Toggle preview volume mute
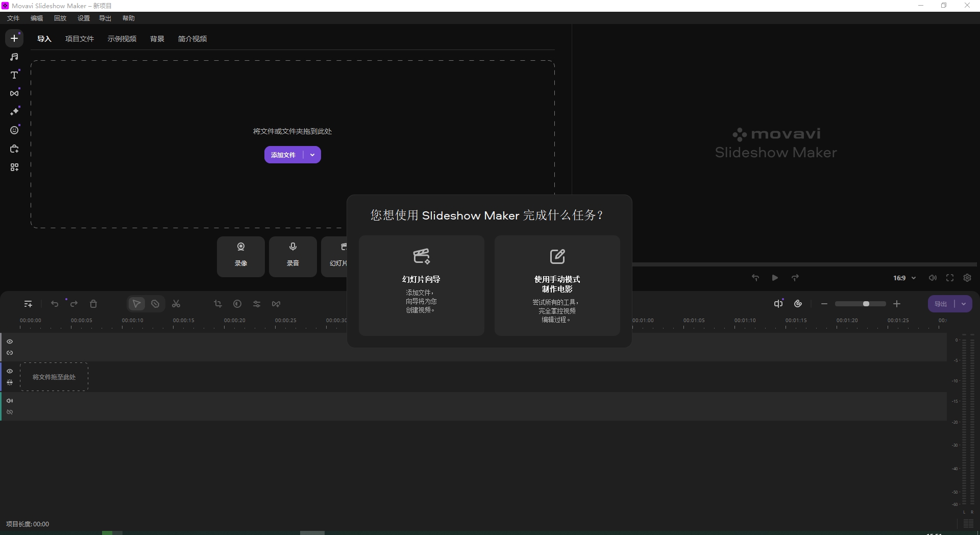 933,278
